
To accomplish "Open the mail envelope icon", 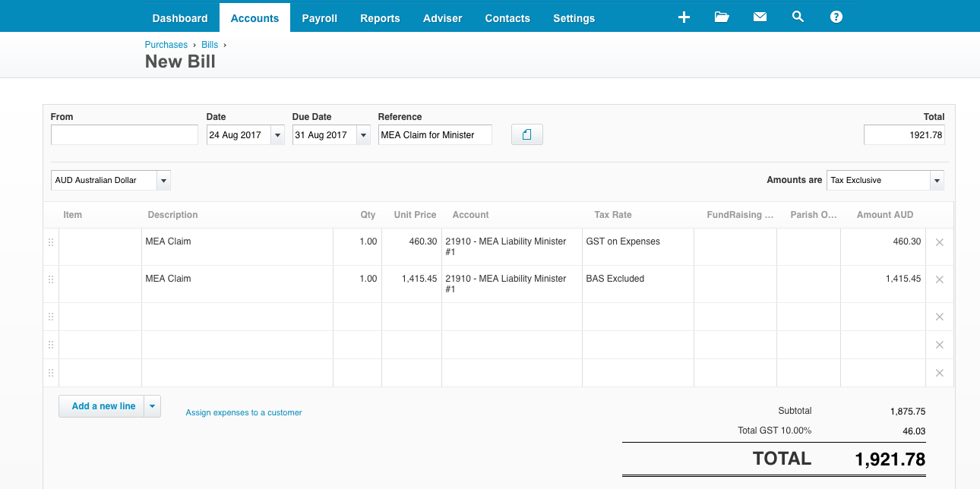I will pos(760,17).
